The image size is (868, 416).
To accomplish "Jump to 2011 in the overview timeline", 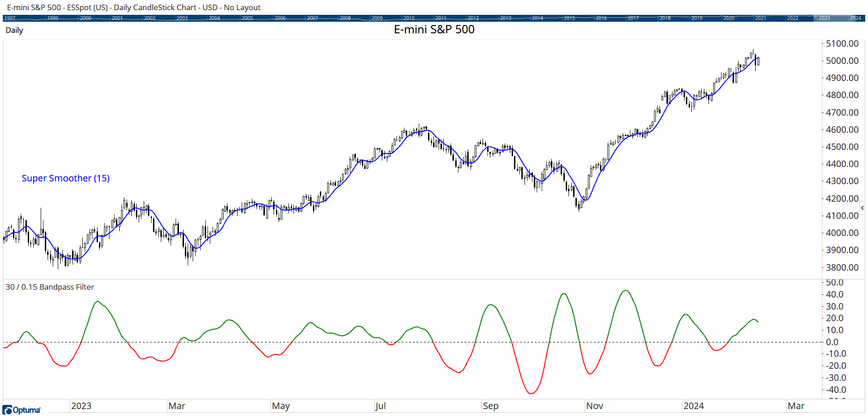I will click(441, 18).
